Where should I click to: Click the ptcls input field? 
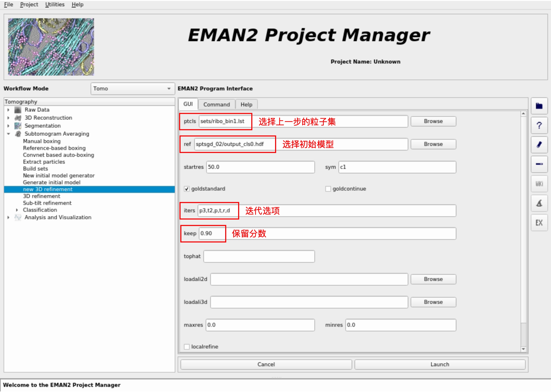pos(303,121)
